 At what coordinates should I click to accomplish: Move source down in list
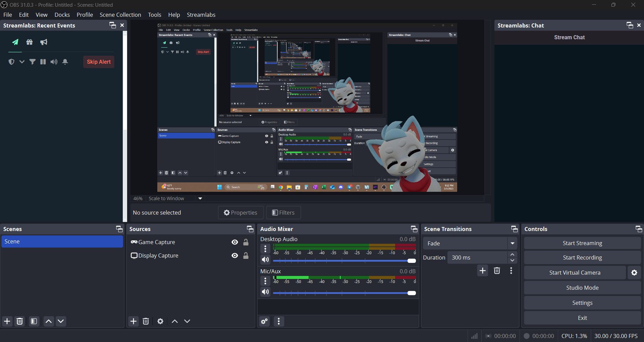[187, 321]
